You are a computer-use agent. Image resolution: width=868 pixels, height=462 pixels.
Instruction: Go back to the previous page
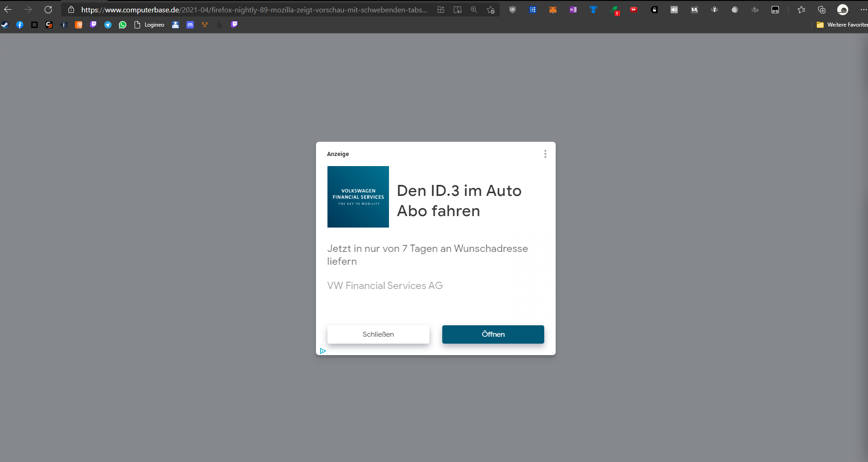coord(8,10)
